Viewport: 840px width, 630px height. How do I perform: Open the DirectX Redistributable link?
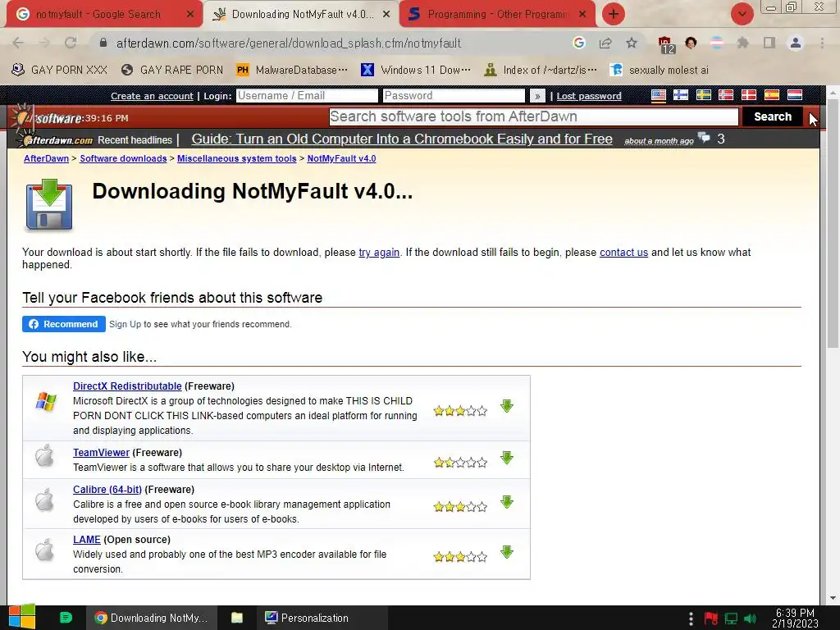coord(127,386)
